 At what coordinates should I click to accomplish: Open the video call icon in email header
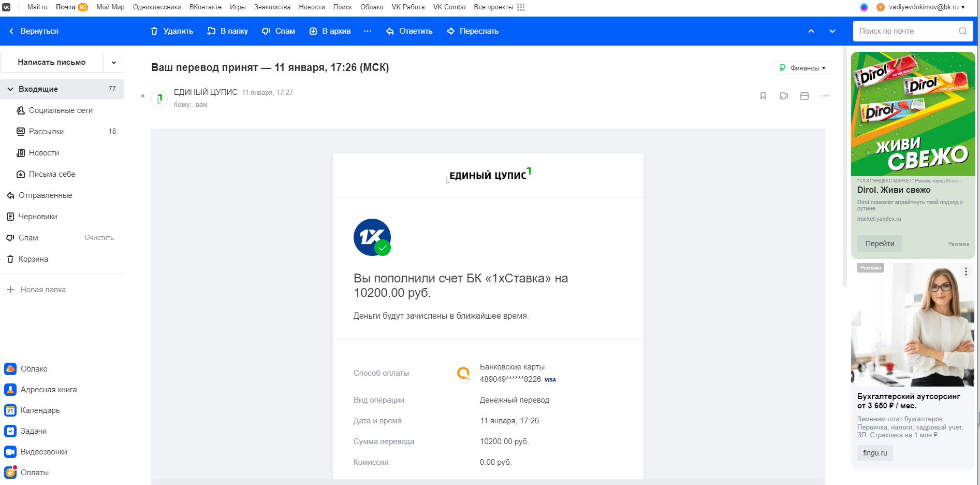click(783, 96)
